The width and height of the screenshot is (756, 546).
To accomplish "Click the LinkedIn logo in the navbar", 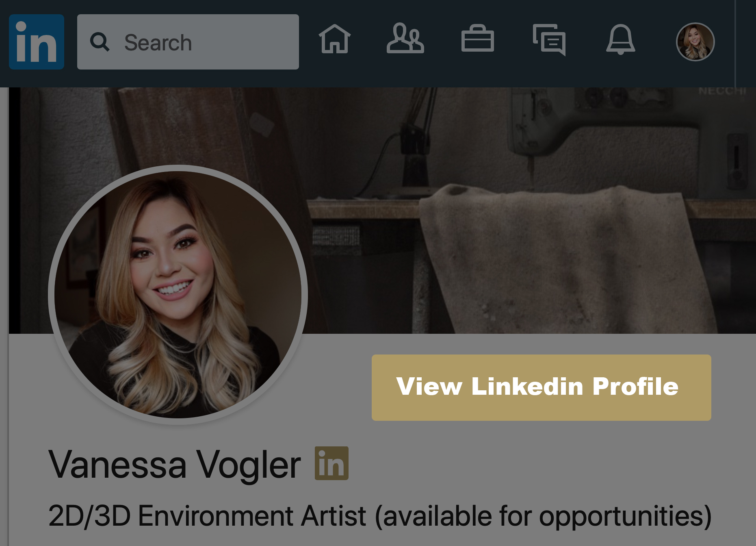I will pyautogui.click(x=36, y=42).
